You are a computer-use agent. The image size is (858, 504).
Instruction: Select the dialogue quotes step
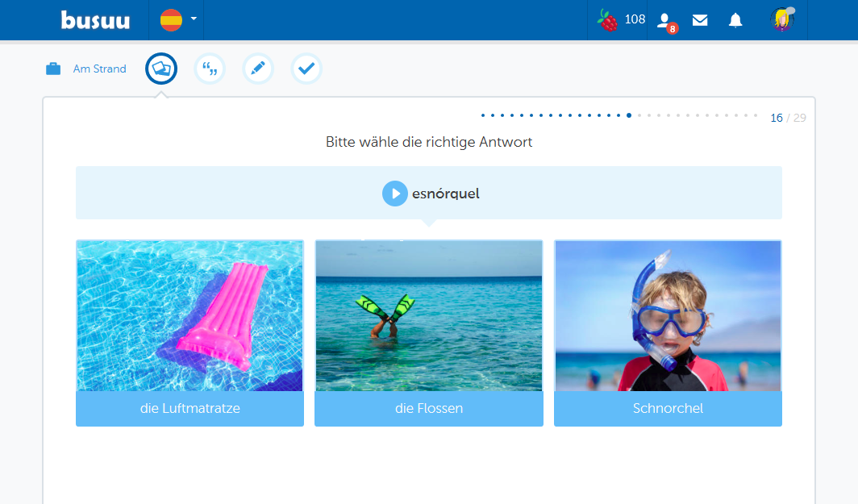pyautogui.click(x=210, y=69)
